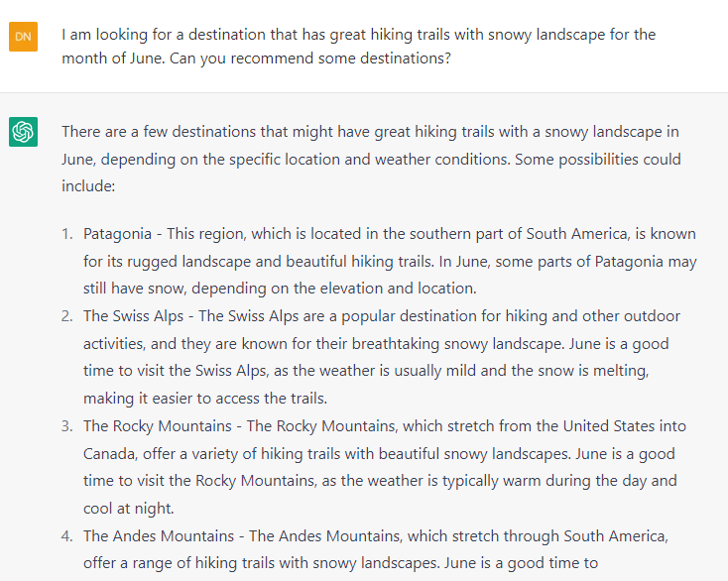Select the list number 4 marker
This screenshot has width=728, height=581.
click(67, 536)
